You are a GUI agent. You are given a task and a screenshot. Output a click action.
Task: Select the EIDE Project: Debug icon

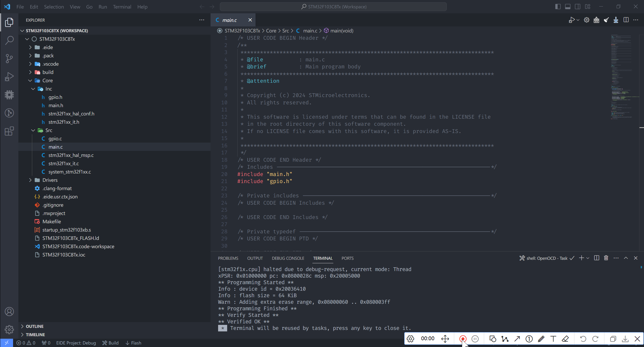(x=76, y=343)
